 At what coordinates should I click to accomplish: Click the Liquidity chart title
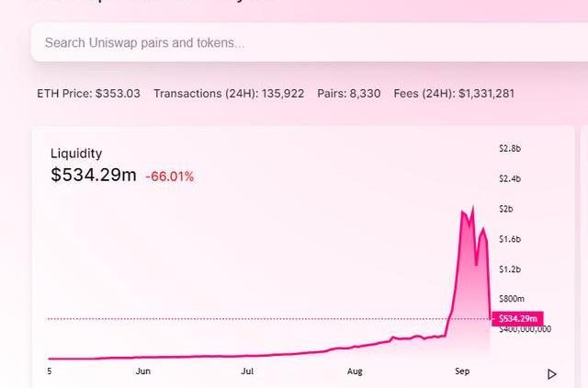[x=76, y=154]
